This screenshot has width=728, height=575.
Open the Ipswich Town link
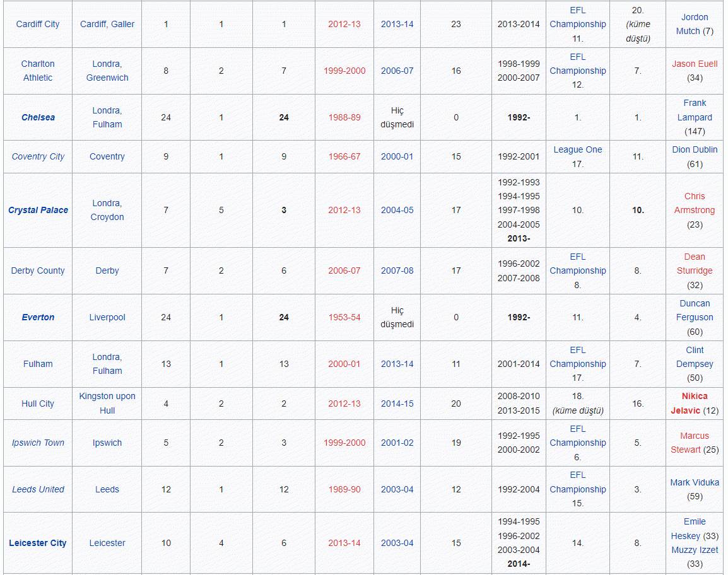tap(38, 443)
